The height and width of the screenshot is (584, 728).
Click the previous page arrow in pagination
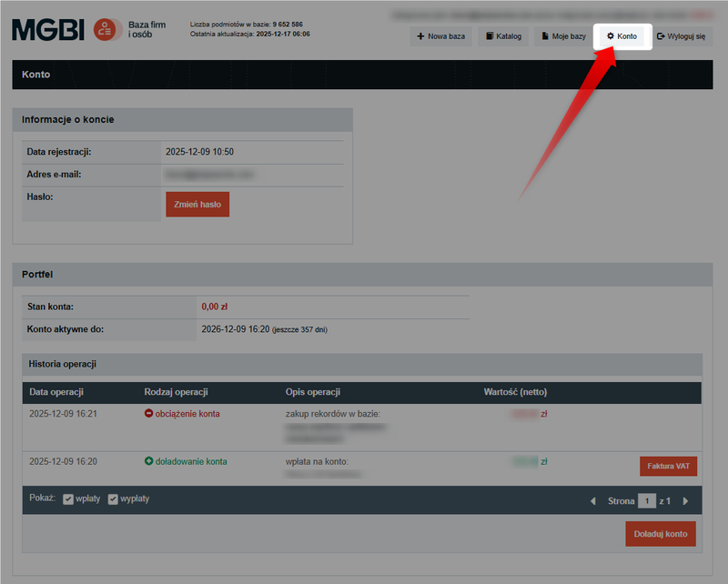coord(592,498)
